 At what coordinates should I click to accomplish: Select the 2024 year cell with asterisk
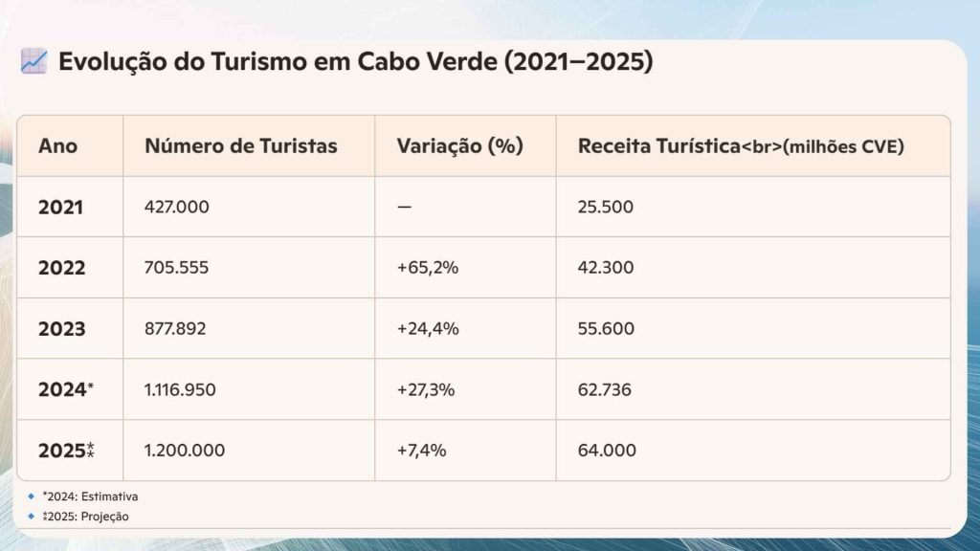(66, 389)
